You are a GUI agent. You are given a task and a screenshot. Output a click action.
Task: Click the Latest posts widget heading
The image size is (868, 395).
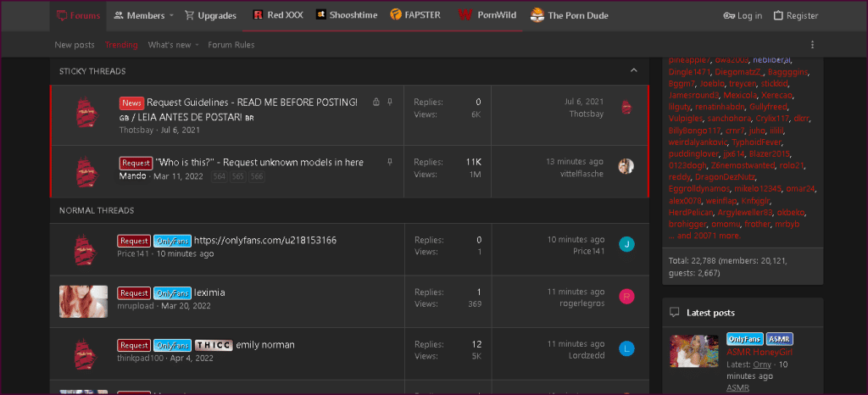tap(710, 313)
